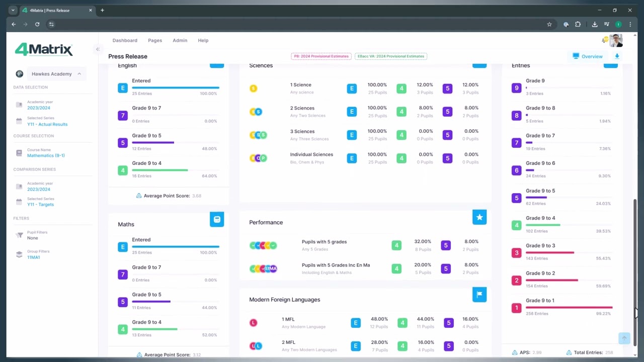Open the browser tab search dropdown
Viewport: 644px width, 362px height.
(13, 10)
